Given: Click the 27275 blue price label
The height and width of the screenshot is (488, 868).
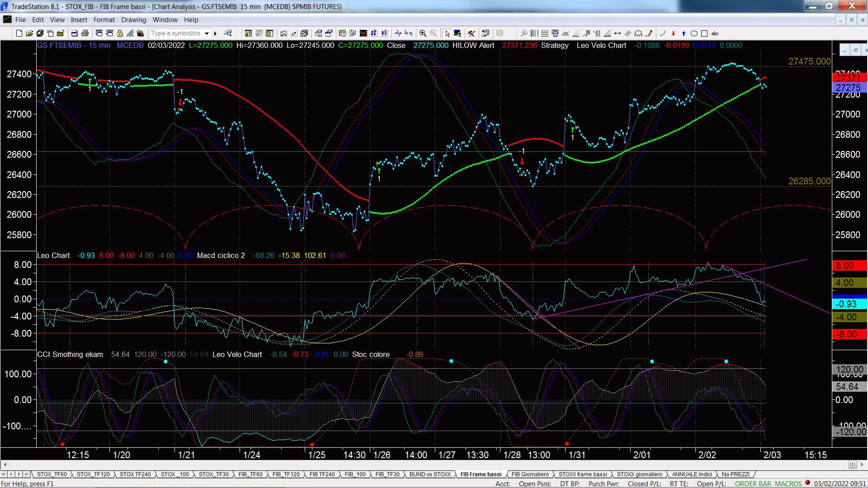Looking at the screenshot, I should click(x=849, y=88).
